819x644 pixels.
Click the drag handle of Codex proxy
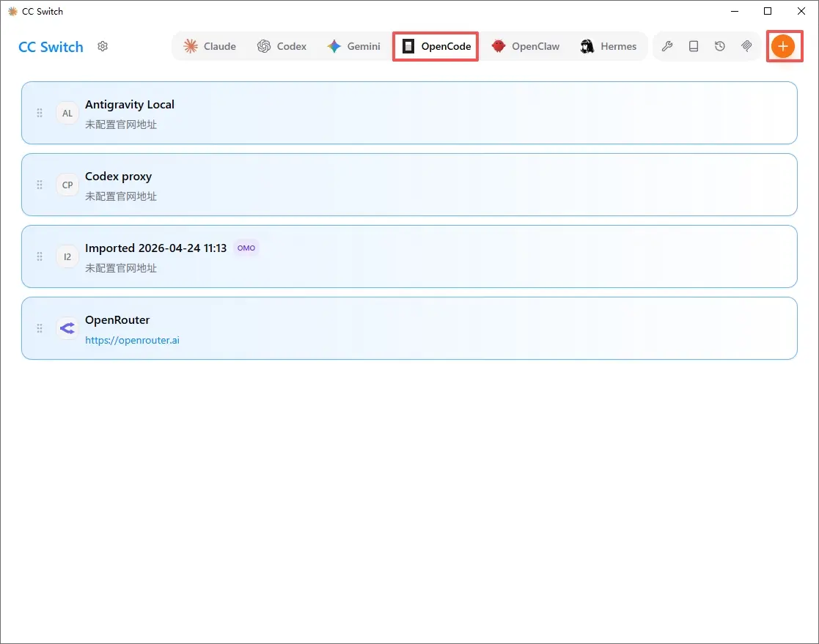(40, 185)
